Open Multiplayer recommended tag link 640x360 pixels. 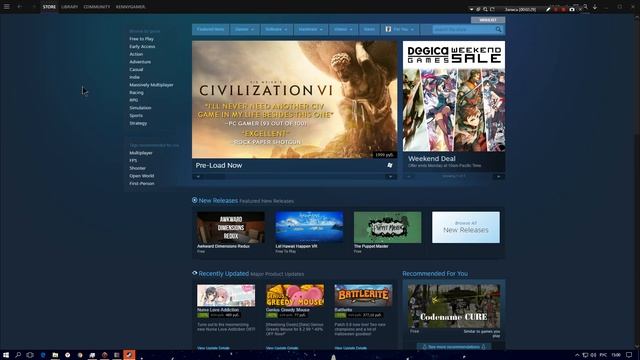coord(141,153)
